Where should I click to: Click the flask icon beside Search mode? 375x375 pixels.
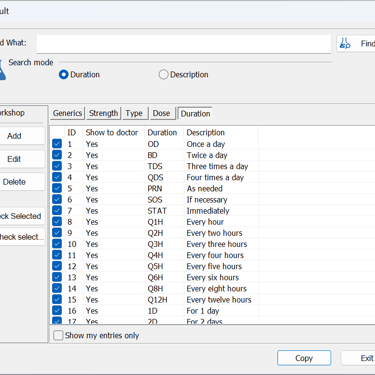[x=2, y=69]
